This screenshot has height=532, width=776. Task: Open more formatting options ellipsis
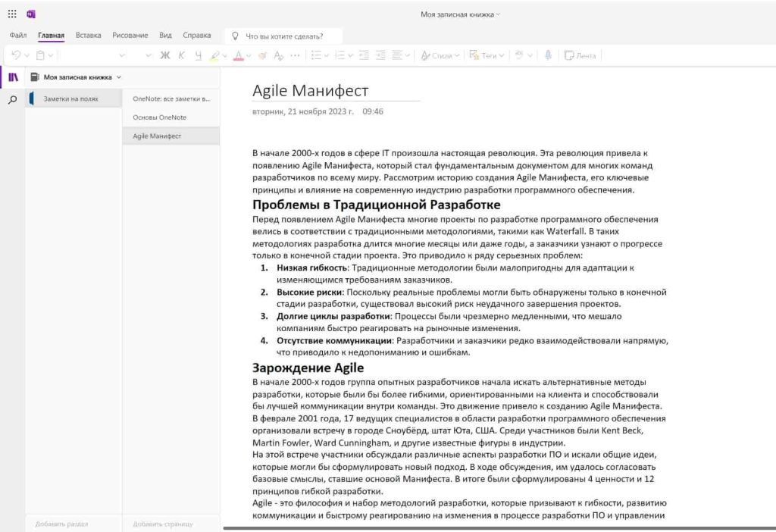[295, 55]
